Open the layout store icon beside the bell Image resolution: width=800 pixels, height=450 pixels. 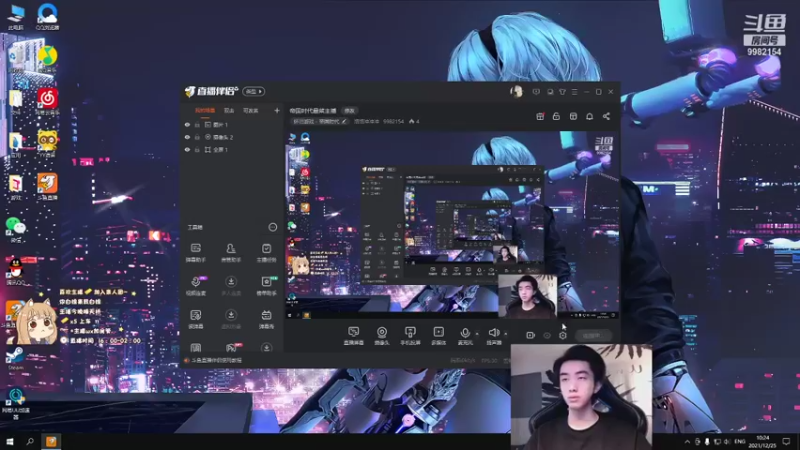[x=573, y=116]
